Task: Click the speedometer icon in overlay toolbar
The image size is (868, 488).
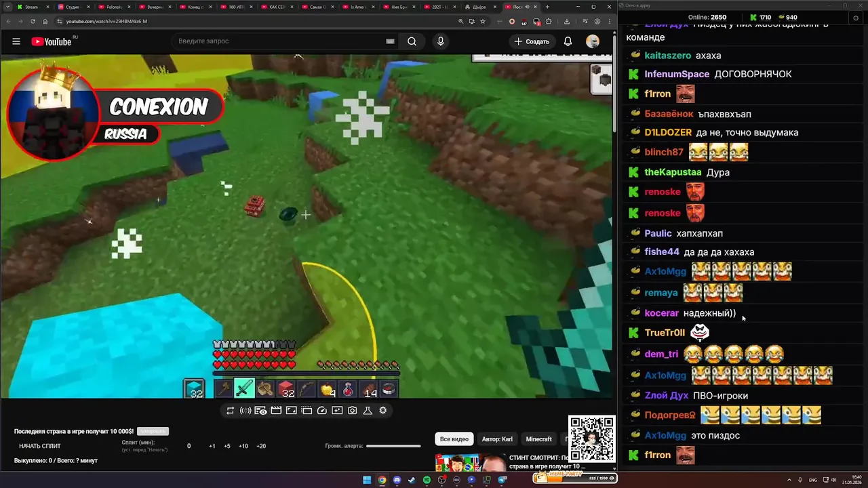Action: pos(322,411)
